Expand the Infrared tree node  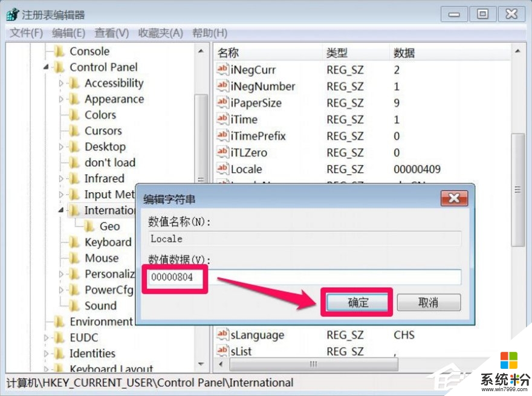(61, 178)
